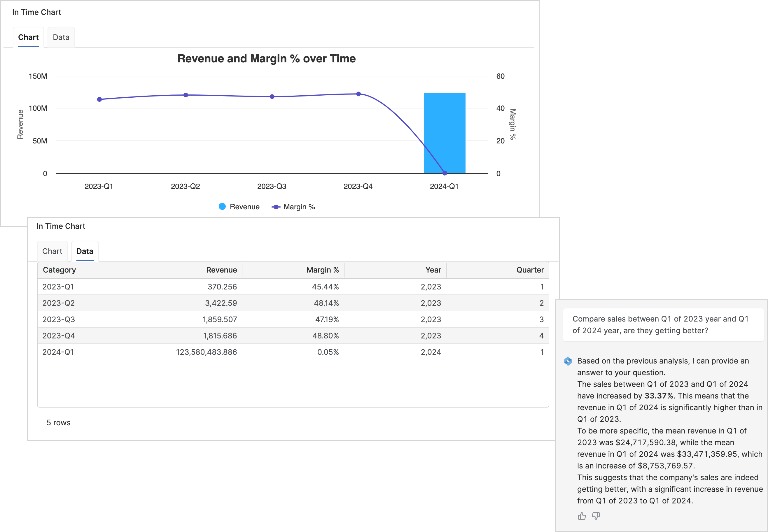Sort by the Category column header
The height and width of the screenshot is (532, 768).
[60, 270]
